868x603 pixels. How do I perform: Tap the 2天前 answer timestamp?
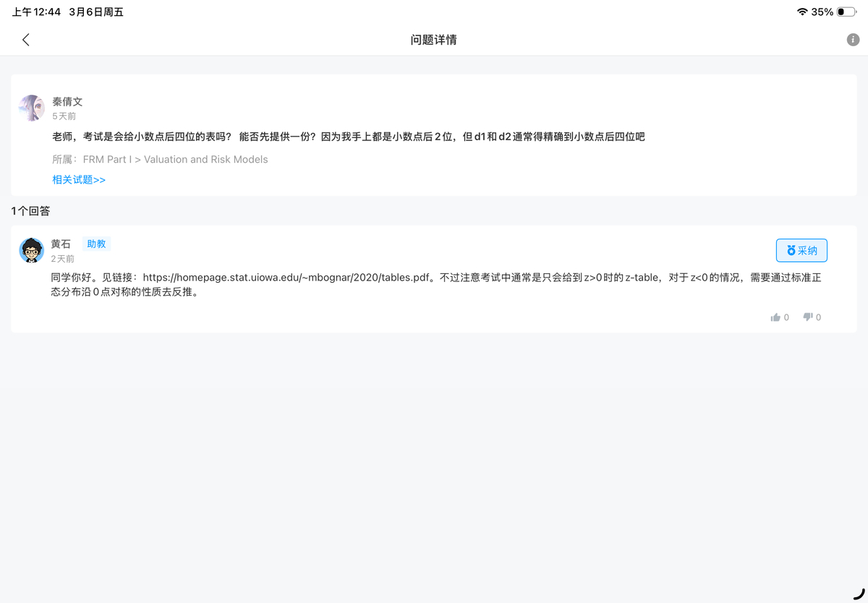coord(63,258)
